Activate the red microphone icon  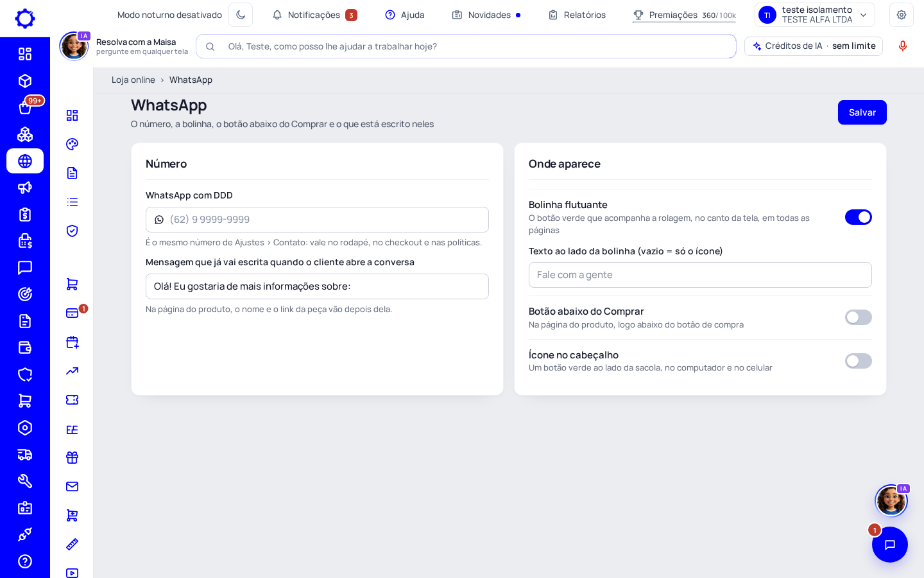click(903, 46)
